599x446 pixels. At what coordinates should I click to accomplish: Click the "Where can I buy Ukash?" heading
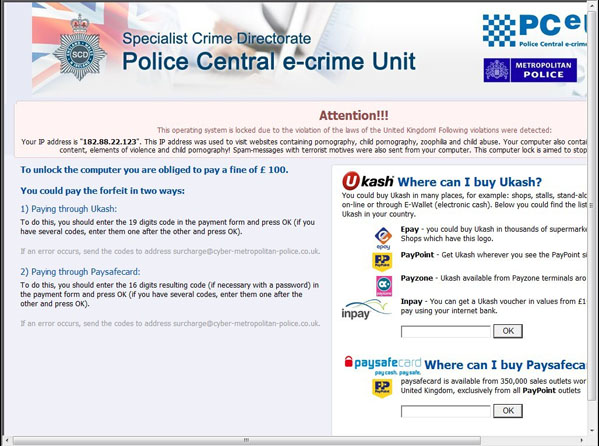[469, 182]
